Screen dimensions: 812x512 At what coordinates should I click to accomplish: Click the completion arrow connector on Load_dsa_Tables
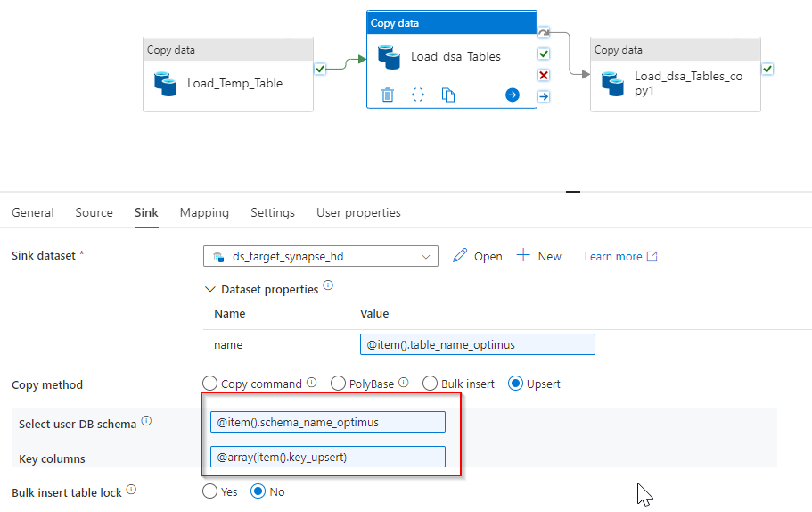coord(544,96)
